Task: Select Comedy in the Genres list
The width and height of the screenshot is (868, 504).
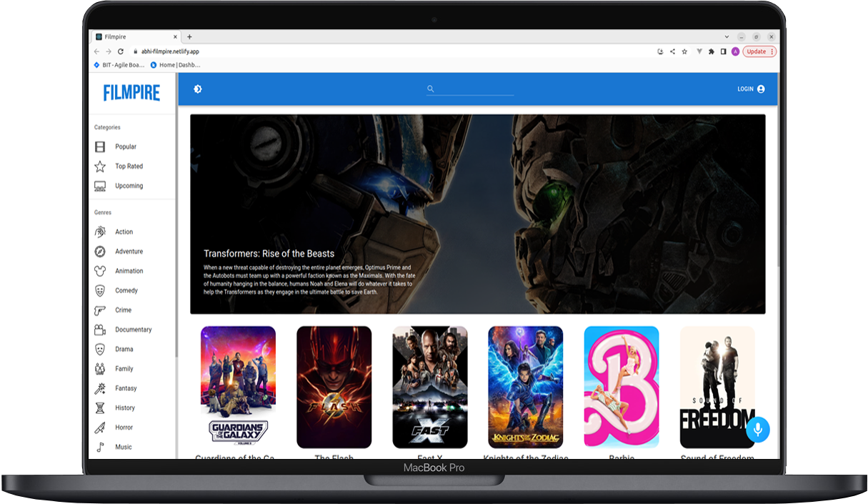Action: pyautogui.click(x=126, y=291)
